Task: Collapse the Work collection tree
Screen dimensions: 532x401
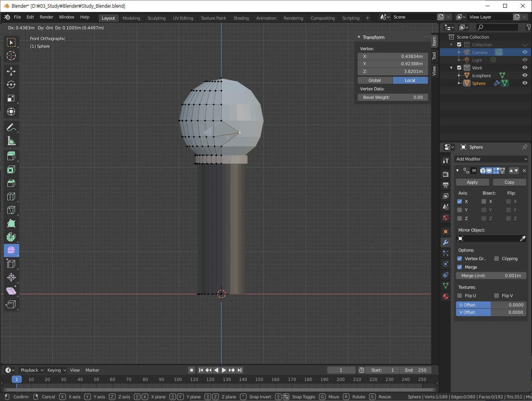Action: [451, 68]
